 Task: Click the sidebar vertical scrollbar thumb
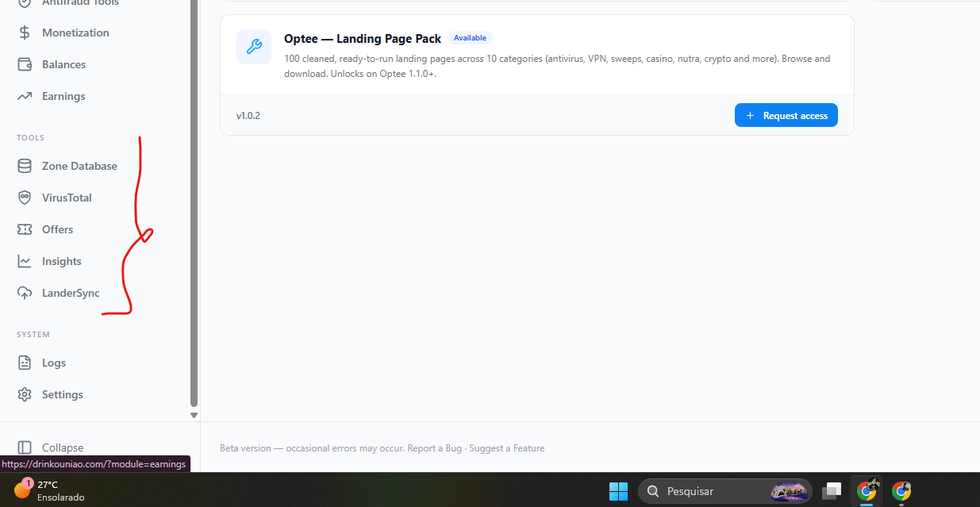coord(194,203)
